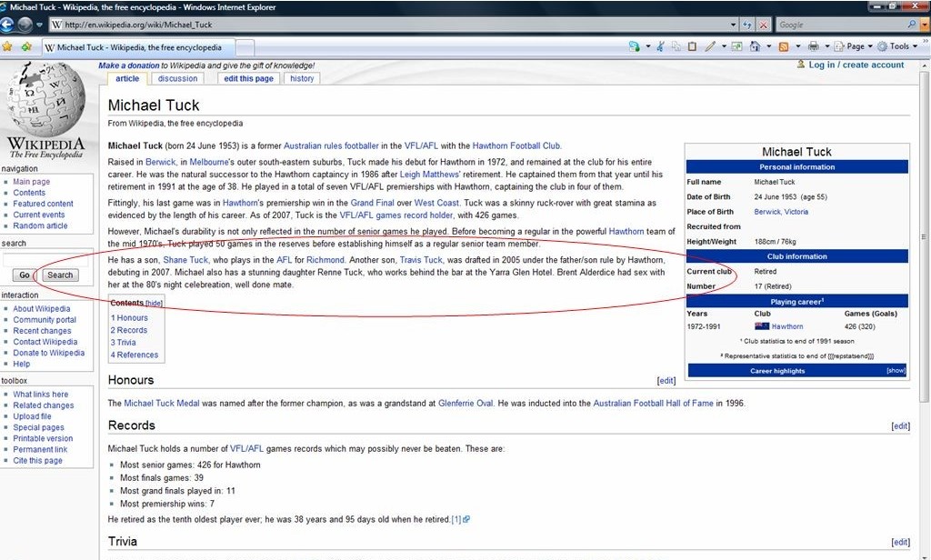Jump to 3 Trivia in Contents
The height and width of the screenshot is (560, 931).
(x=124, y=342)
